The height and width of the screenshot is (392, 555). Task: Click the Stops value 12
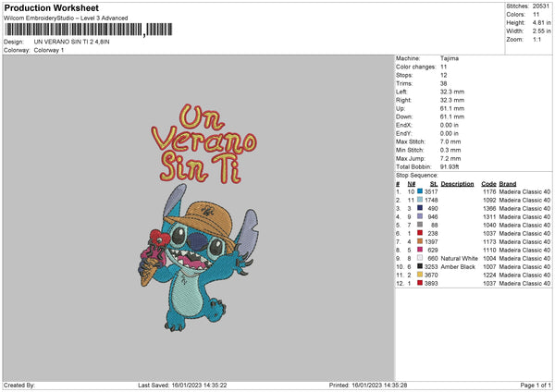point(443,76)
